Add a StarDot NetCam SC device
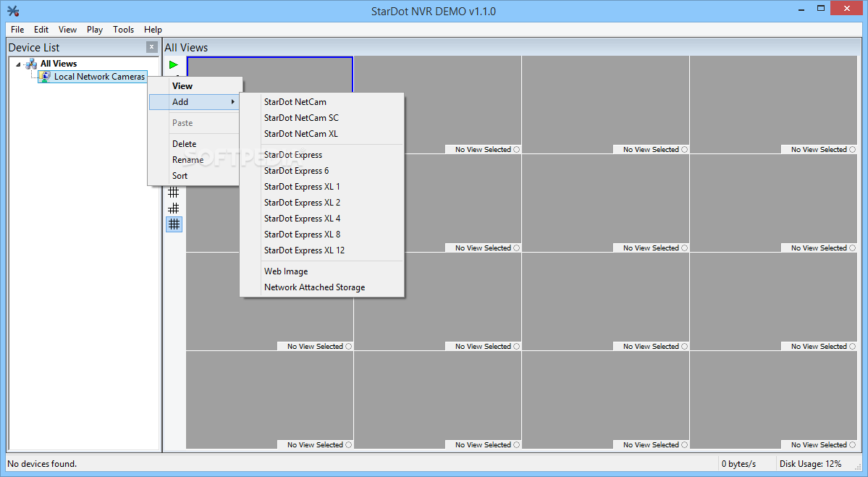The image size is (868, 477). coord(322,118)
